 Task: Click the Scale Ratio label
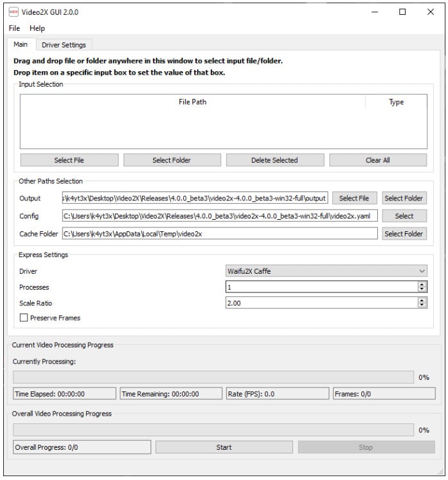[x=35, y=303]
